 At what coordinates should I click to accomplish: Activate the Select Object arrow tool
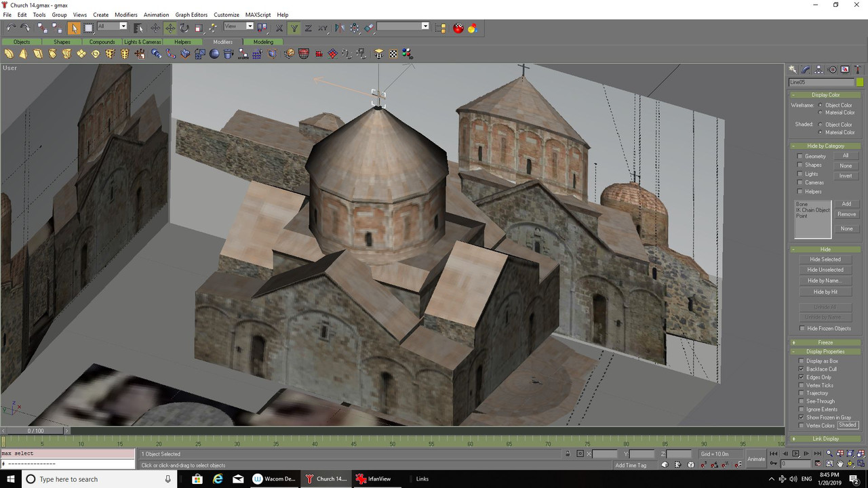tap(74, 28)
